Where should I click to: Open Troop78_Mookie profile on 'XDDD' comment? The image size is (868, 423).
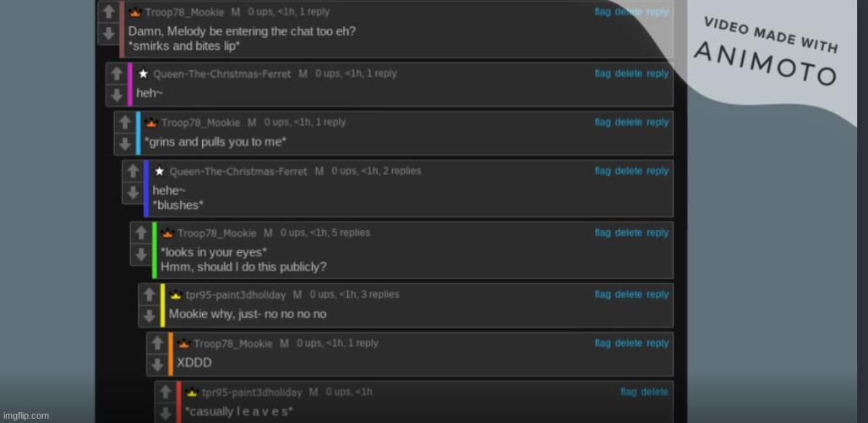click(x=233, y=343)
